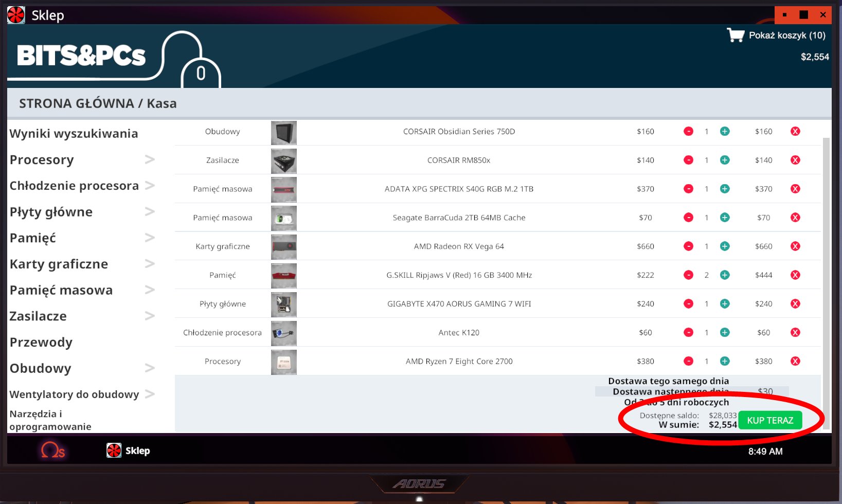Viewport: 842px width, 504px height.
Task: Decrease quantity of CORSAIR RM850x
Action: 688,160
